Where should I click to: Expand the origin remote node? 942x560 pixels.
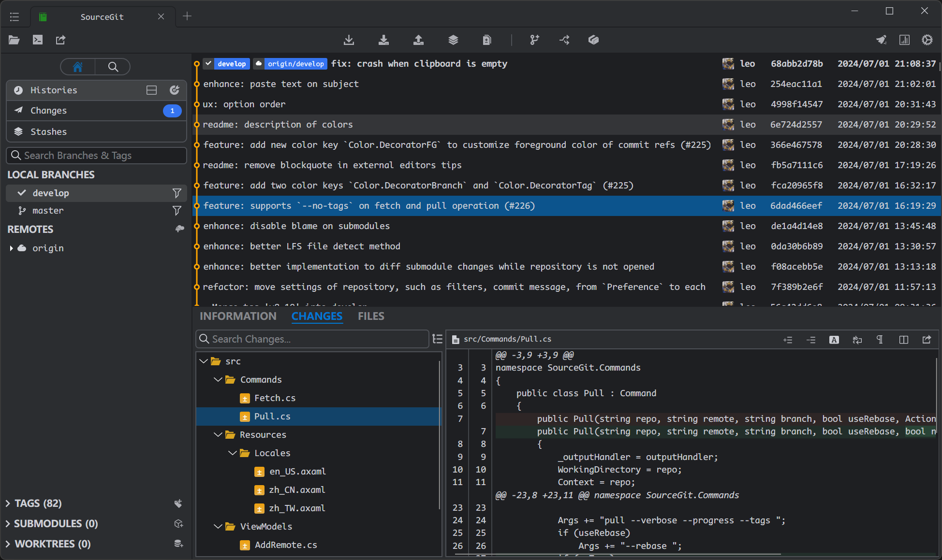pyautogui.click(x=11, y=248)
